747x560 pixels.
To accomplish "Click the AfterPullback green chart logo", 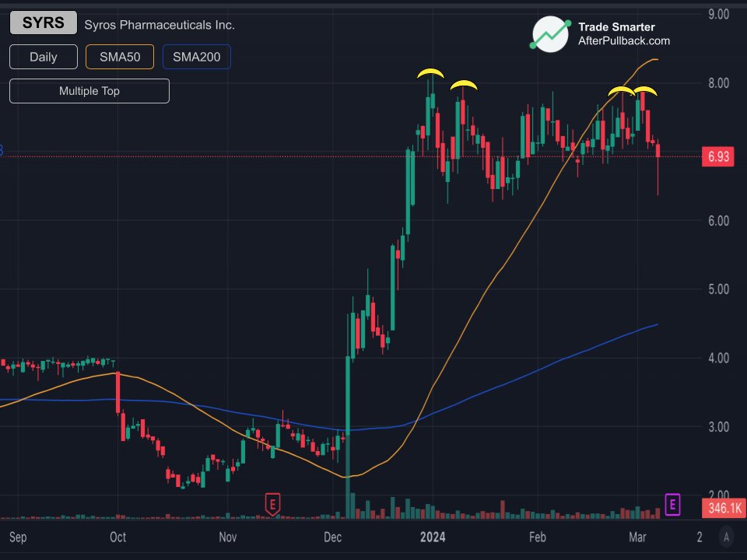I will (550, 33).
